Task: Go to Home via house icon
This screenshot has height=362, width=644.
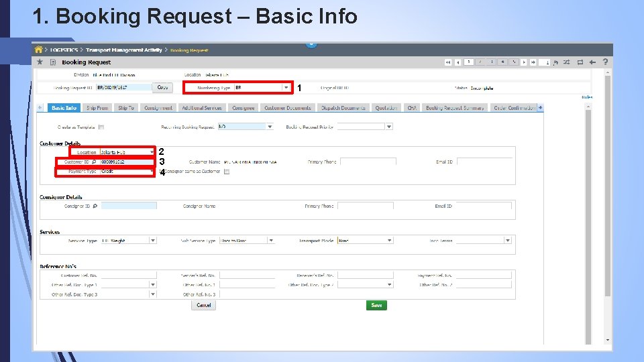Action: [x=39, y=50]
